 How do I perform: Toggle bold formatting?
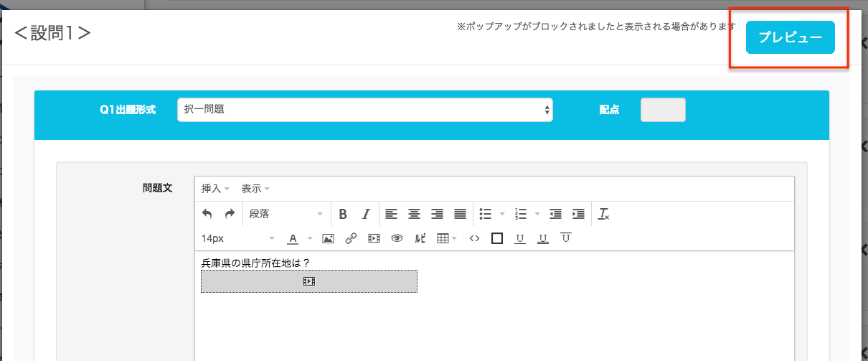pos(343,214)
